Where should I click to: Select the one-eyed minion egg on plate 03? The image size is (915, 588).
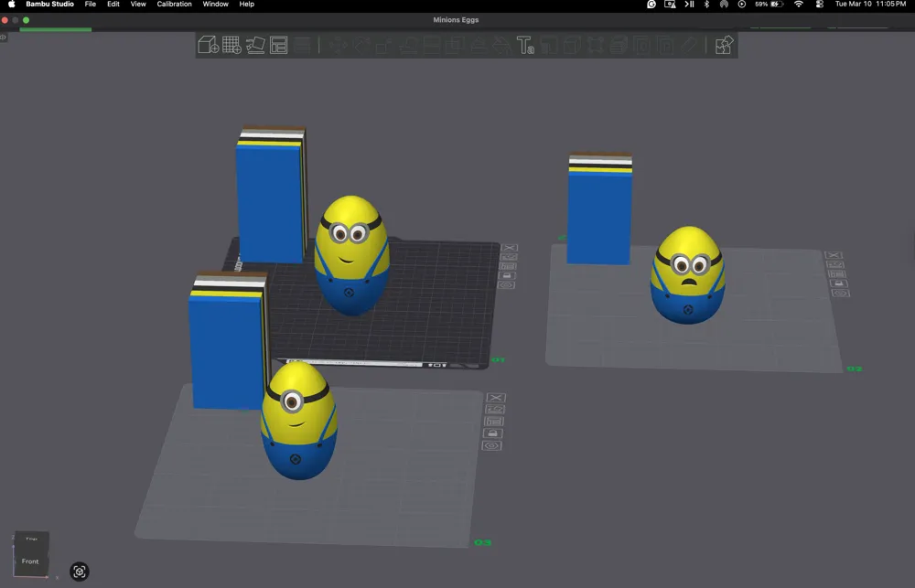coord(299,421)
